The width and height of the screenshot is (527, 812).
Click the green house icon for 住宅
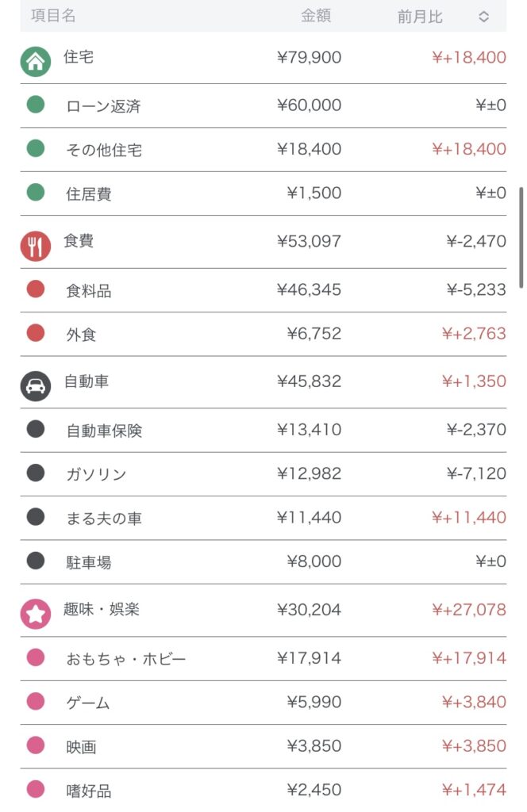tap(35, 62)
